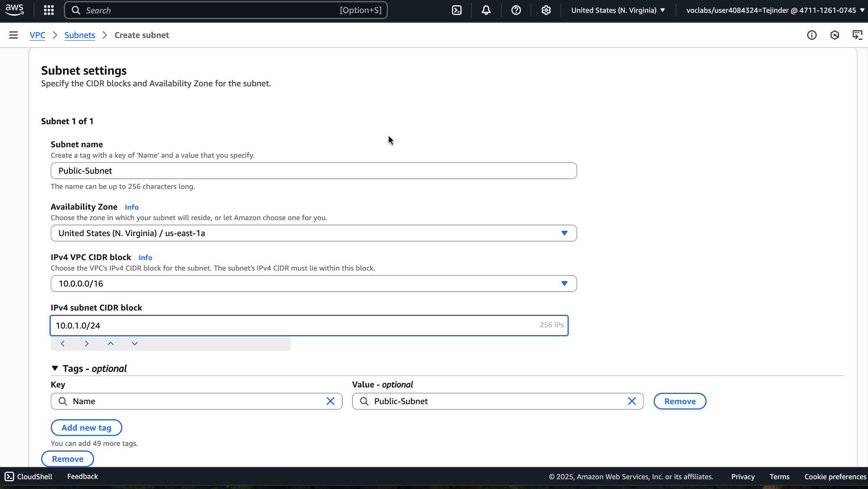
Task: Clear the Public-Subnet tag value field
Action: point(632,401)
